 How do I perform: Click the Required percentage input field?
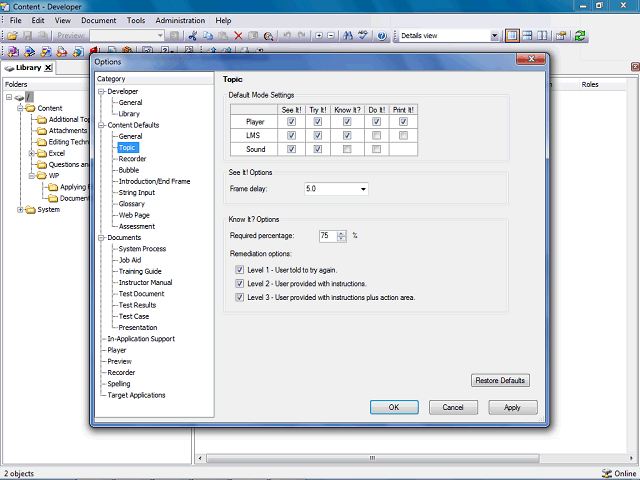point(328,236)
